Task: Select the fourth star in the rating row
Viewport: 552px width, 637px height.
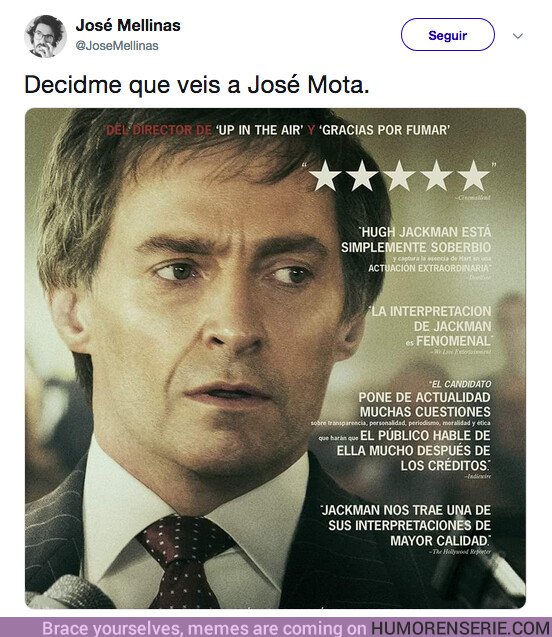Action: [x=436, y=176]
